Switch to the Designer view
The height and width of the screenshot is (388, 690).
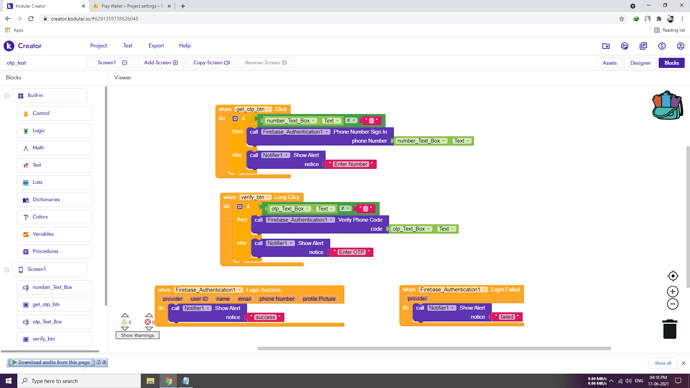click(x=640, y=63)
